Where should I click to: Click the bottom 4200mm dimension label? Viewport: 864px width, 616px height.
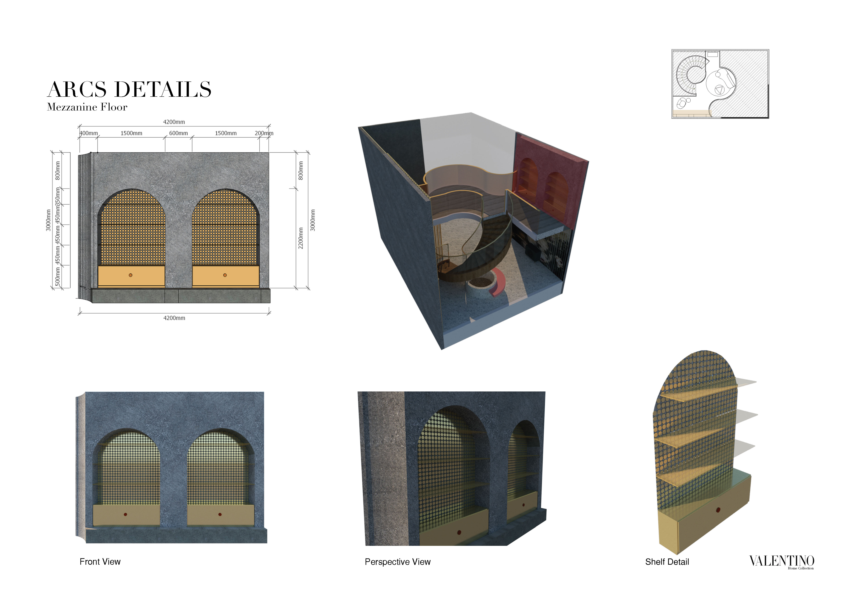[174, 318]
